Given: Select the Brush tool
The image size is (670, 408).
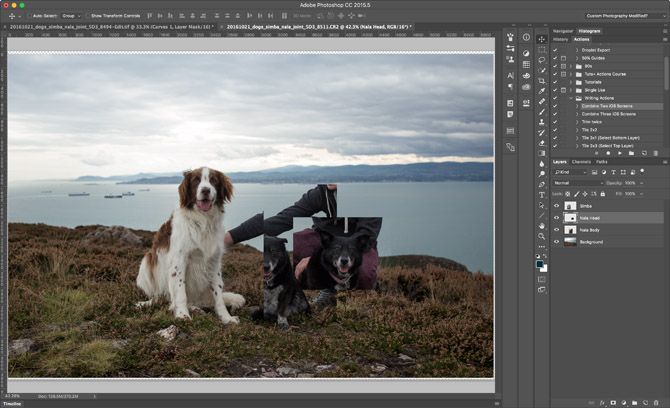Looking at the screenshot, I should [541, 112].
